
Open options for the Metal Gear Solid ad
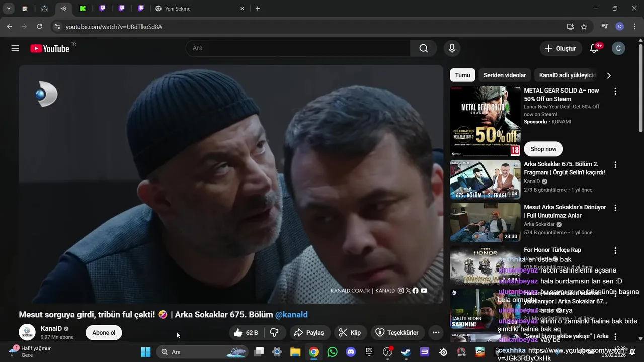(615, 92)
